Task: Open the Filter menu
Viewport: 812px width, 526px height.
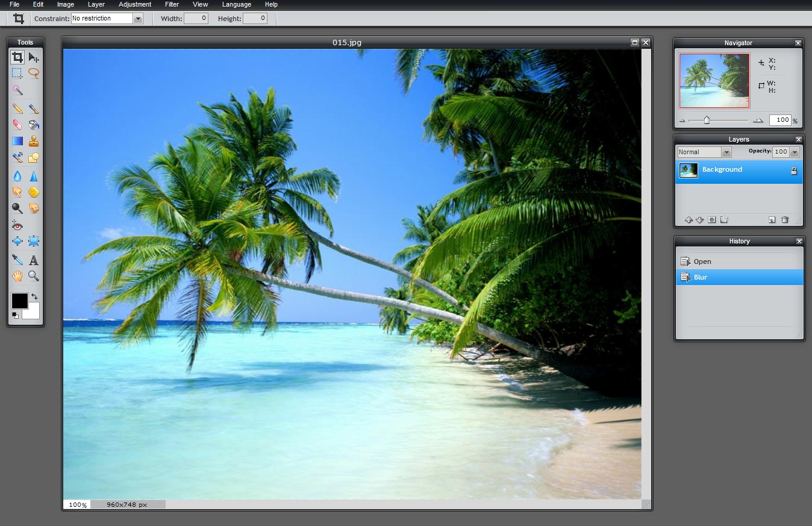Action: (x=171, y=4)
